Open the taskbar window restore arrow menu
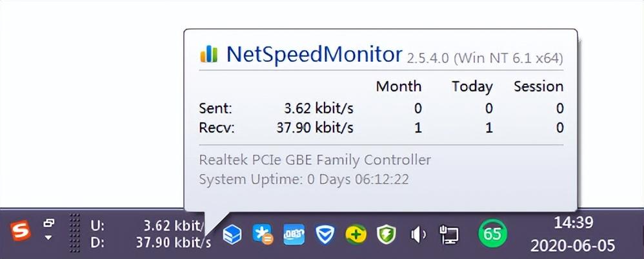This screenshot has width=644, height=259. click(x=49, y=230)
